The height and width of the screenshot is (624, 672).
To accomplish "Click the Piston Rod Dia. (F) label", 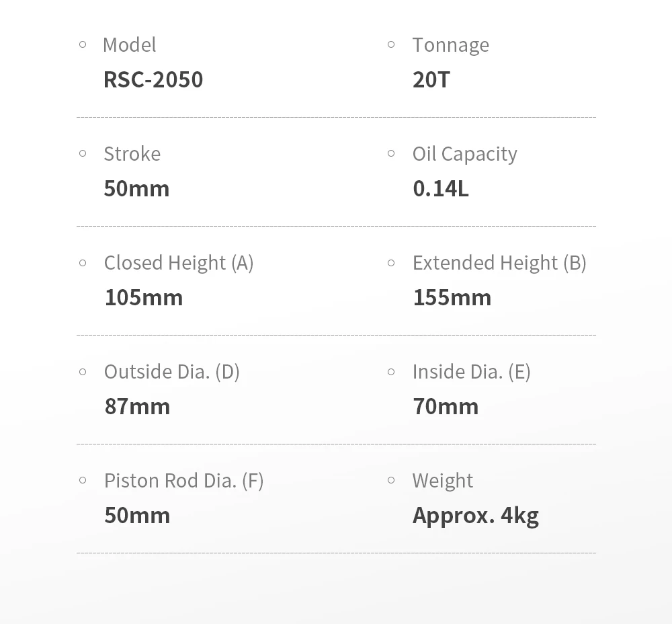I will (184, 481).
